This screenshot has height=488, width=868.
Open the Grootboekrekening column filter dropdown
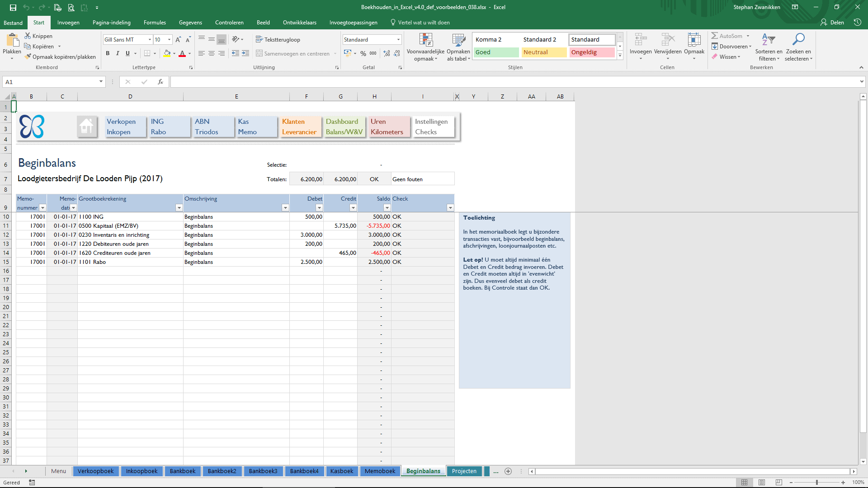[178, 207]
